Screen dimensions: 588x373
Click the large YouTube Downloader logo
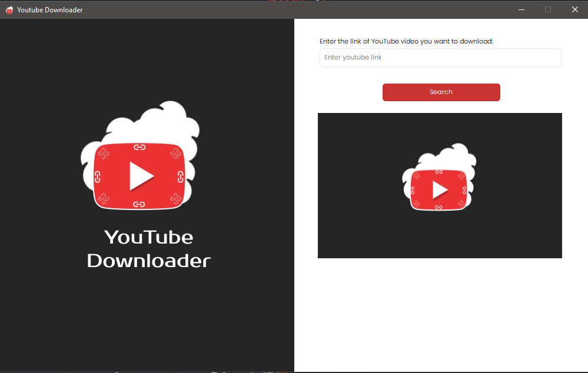140,155
